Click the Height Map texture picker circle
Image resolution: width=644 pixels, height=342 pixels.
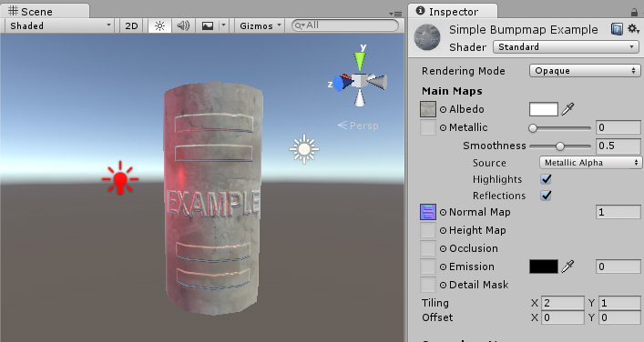pos(444,230)
